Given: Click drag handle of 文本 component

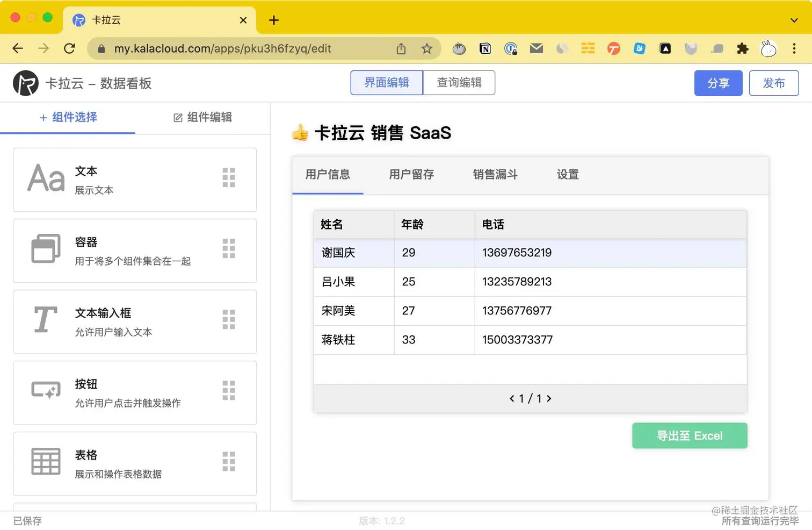Looking at the screenshot, I should point(229,177).
